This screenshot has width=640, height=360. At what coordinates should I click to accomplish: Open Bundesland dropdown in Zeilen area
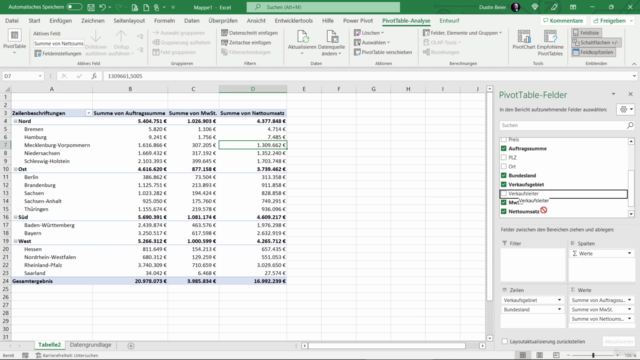(559, 309)
